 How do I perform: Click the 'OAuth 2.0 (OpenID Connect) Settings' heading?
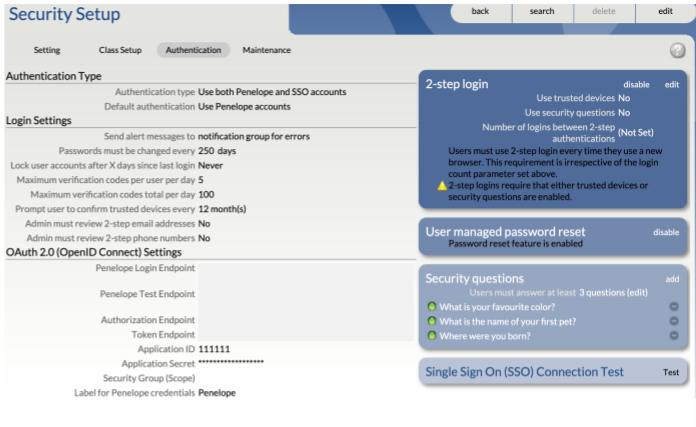94,252
